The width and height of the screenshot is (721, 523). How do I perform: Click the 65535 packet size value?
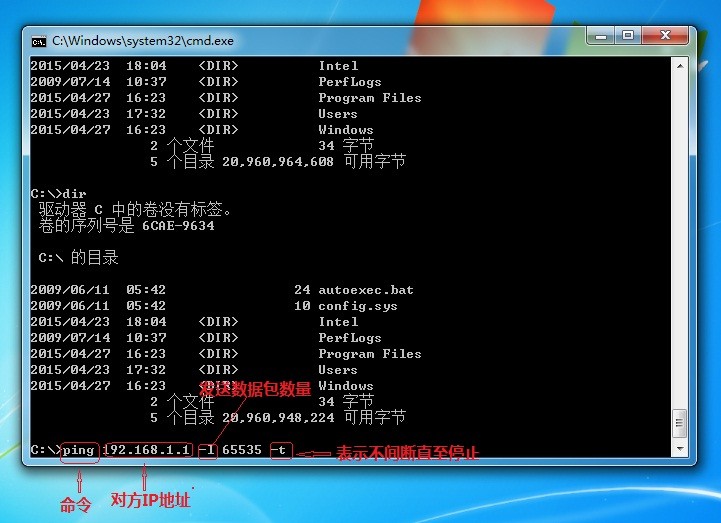pyautogui.click(x=242, y=449)
